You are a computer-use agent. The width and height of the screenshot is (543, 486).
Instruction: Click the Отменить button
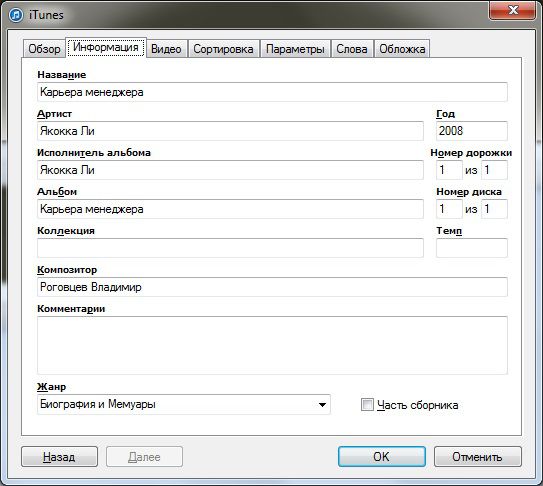[x=478, y=457]
